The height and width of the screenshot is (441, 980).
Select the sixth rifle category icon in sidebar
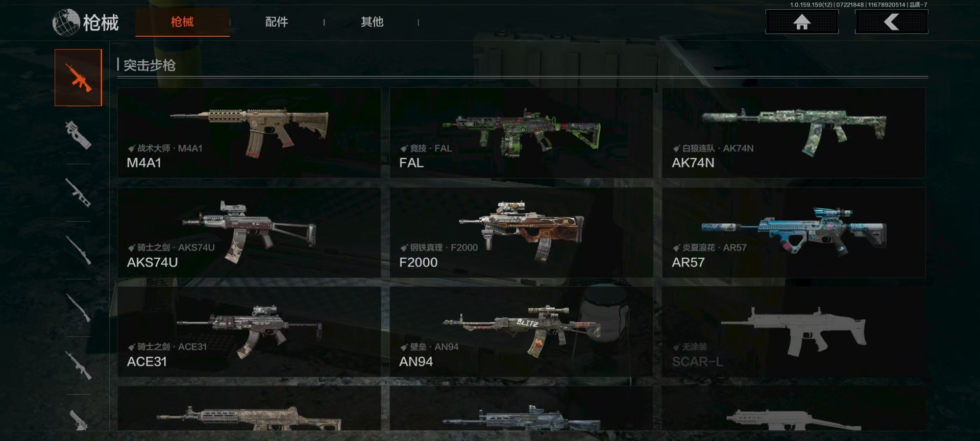(78, 366)
